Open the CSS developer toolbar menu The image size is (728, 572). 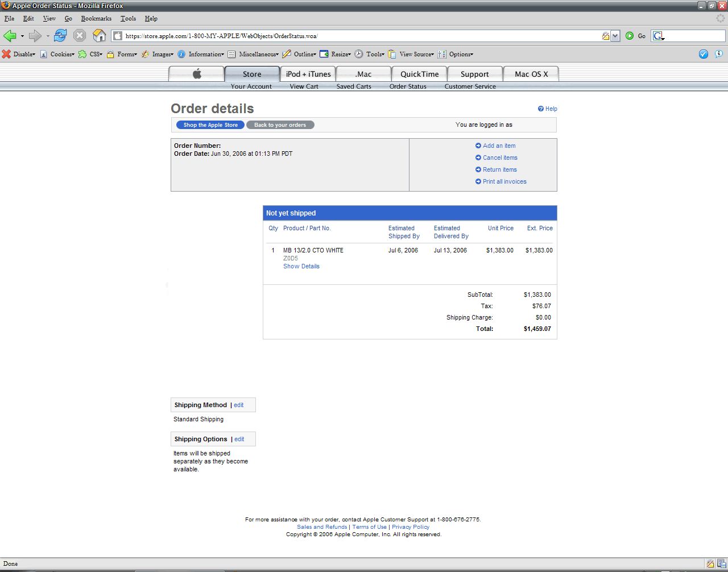(90, 54)
